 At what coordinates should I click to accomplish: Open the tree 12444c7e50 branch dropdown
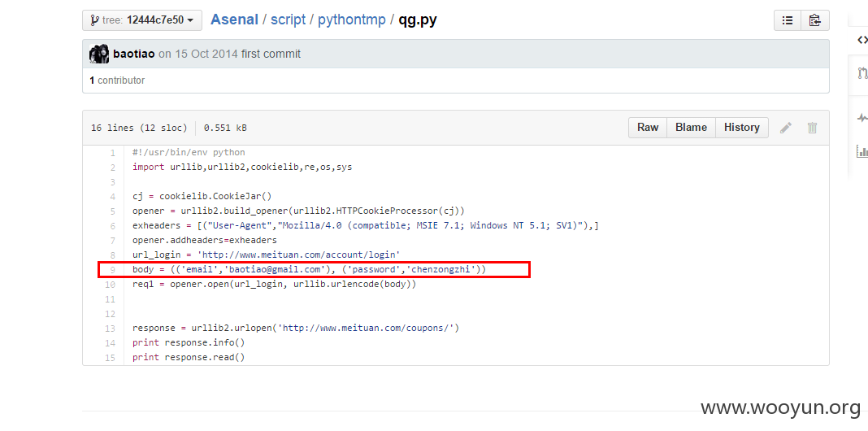pos(141,20)
